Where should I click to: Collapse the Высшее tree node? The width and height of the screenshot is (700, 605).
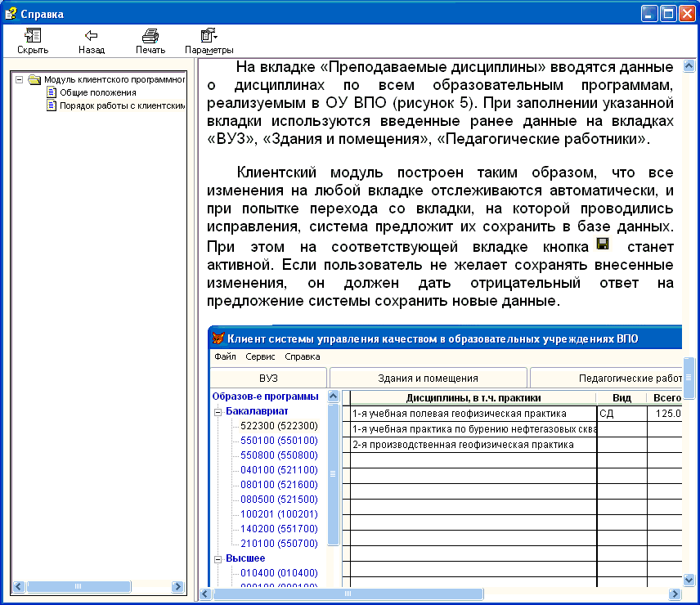(x=218, y=559)
